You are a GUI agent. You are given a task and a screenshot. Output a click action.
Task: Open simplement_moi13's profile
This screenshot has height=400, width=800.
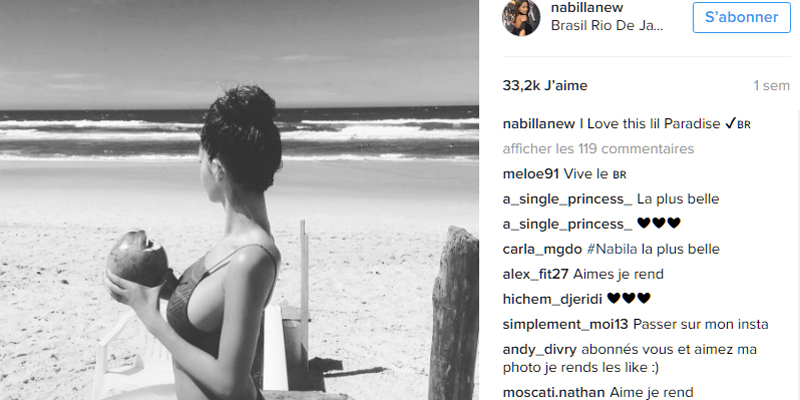click(x=566, y=324)
